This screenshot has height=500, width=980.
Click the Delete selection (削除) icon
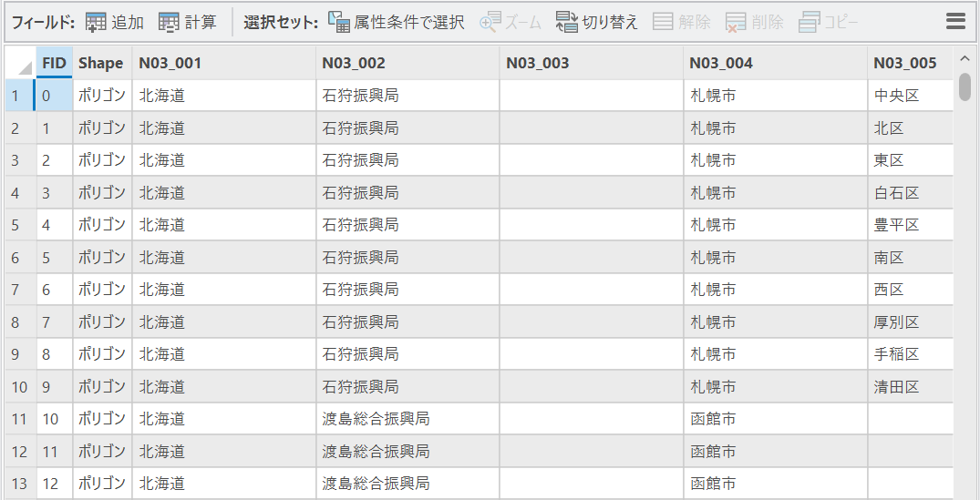click(737, 22)
